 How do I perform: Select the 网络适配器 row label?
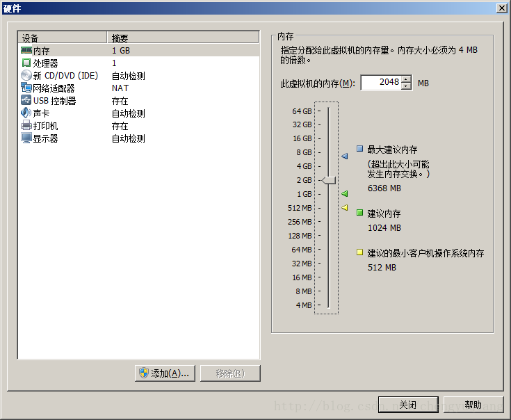pyautogui.click(x=54, y=88)
